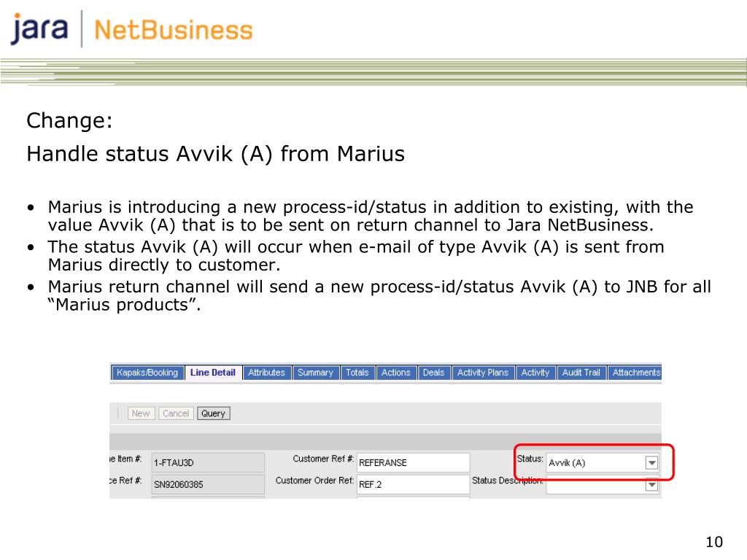The image size is (747, 560).
Task: Click the Customer Ref # field REFERANSE
Action: pos(413,462)
